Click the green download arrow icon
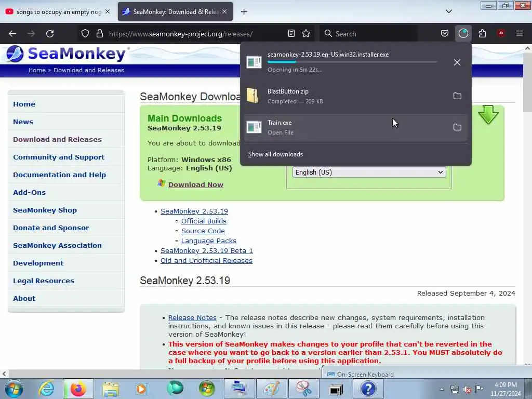Image resolution: width=532 pixels, height=399 pixels. coord(488,114)
